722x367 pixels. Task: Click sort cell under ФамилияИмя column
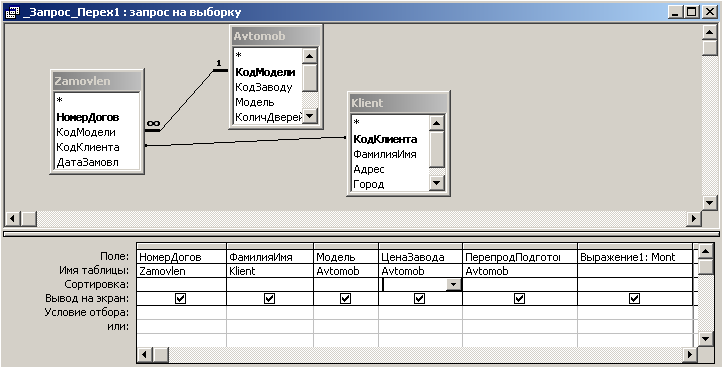click(x=270, y=285)
